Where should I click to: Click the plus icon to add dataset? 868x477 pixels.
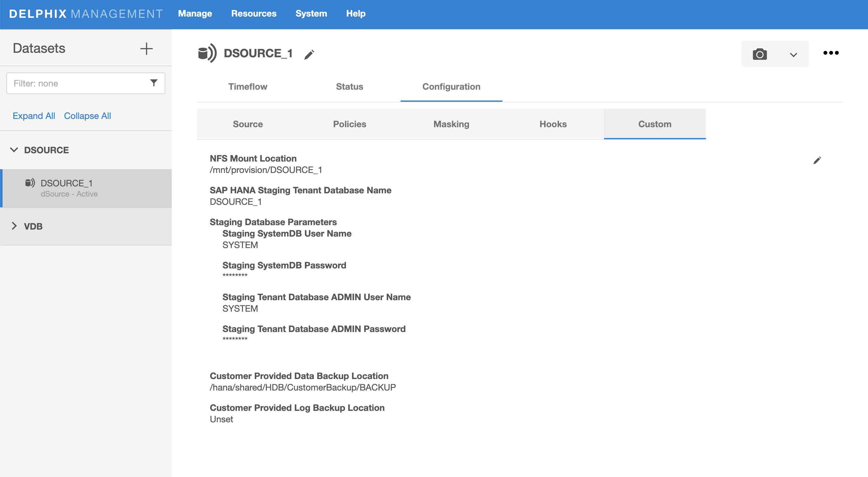pos(146,49)
